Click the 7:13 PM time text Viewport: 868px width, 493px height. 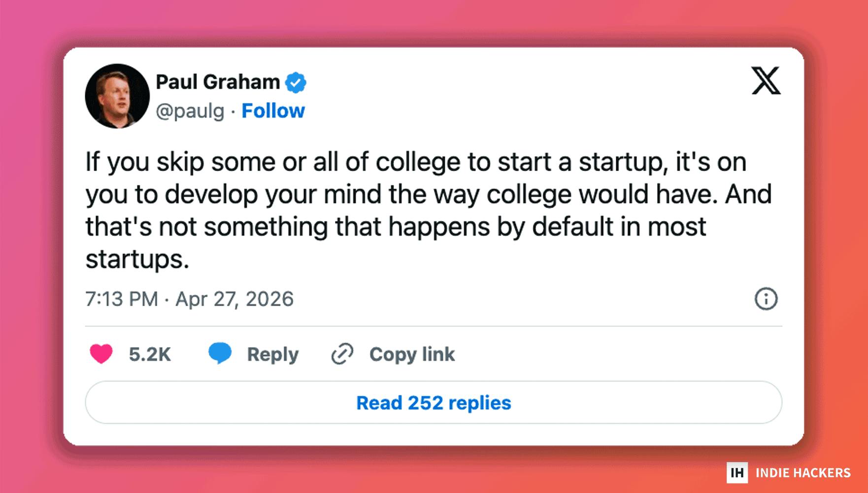click(122, 299)
